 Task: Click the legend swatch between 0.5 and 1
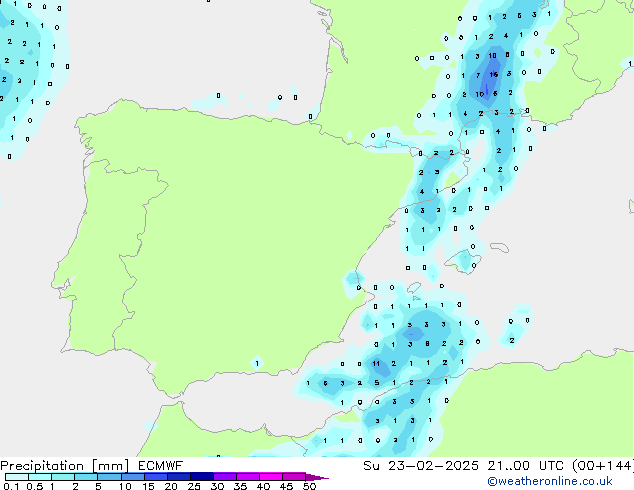pyautogui.click(x=40, y=477)
